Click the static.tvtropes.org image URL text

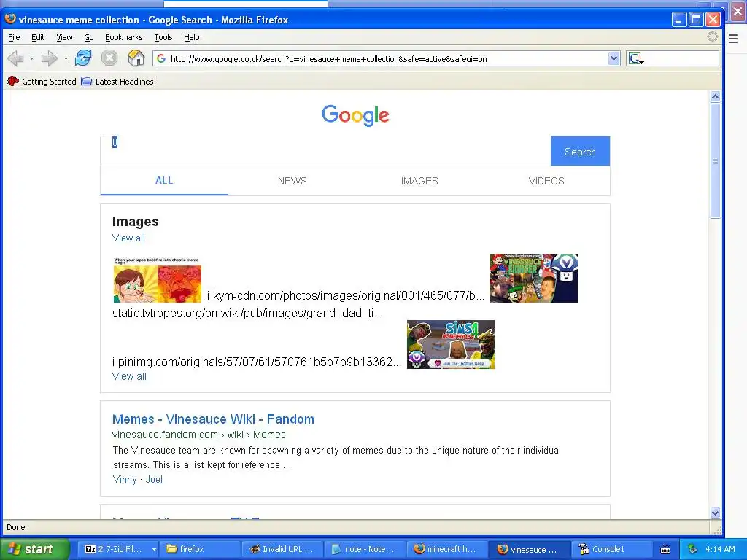coord(248,314)
